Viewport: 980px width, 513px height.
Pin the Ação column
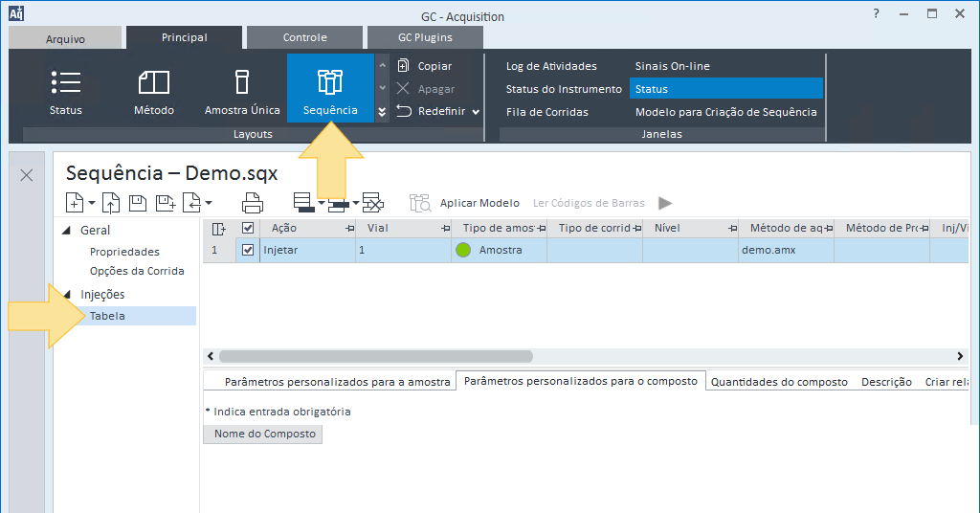pyautogui.click(x=350, y=229)
